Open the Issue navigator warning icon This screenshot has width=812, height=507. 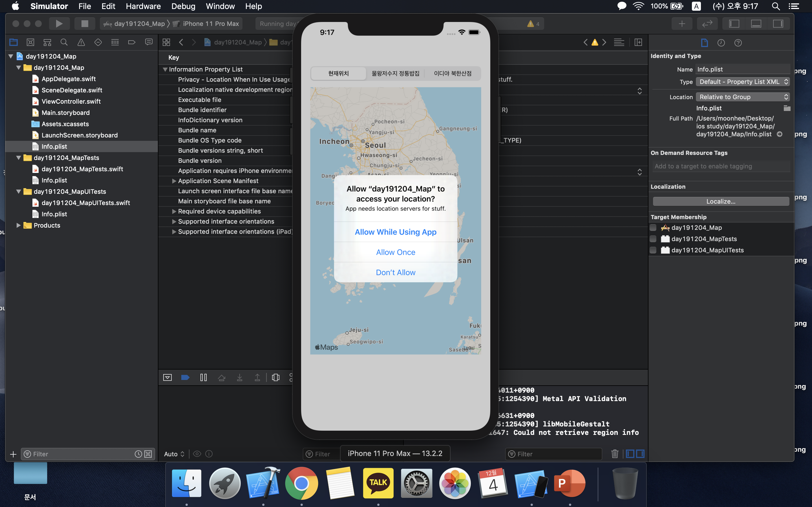pos(81,42)
